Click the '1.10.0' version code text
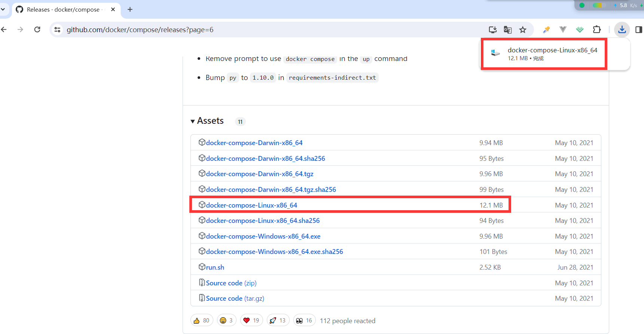 tap(263, 78)
